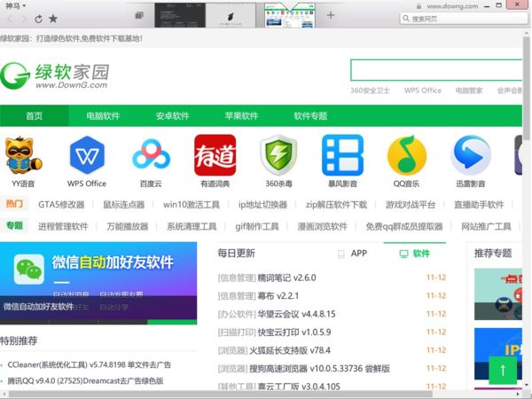This screenshot has width=532, height=399.
Task: Open the 直播助手软件 link
Action: (479, 205)
